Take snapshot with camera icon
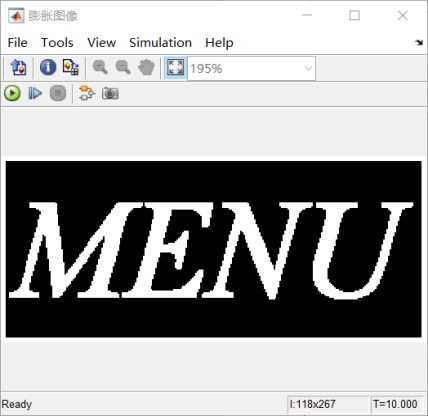This screenshot has height=416, width=428. tap(110, 93)
